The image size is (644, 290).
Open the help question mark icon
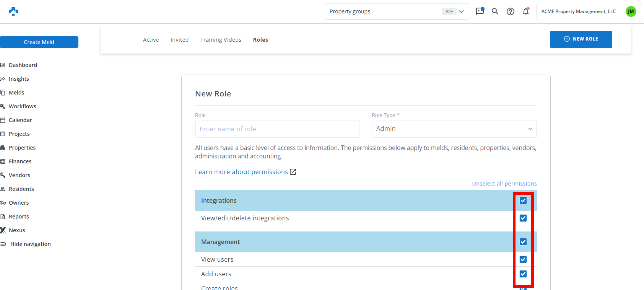pyautogui.click(x=510, y=11)
